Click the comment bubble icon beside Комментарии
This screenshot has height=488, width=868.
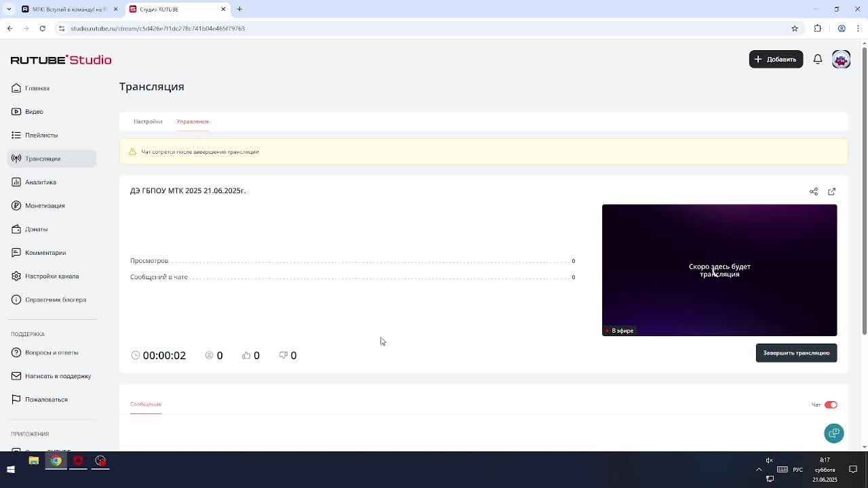(16, 252)
